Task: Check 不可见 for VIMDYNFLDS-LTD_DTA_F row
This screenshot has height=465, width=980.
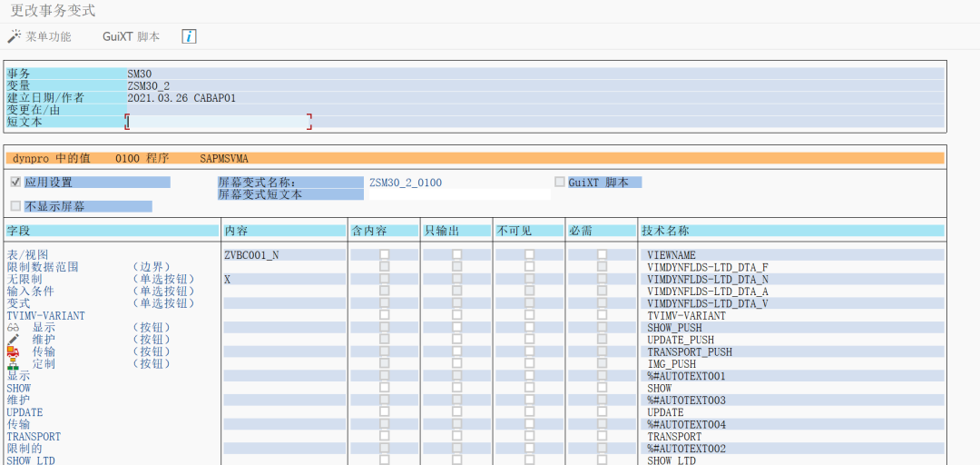Action: [x=529, y=267]
